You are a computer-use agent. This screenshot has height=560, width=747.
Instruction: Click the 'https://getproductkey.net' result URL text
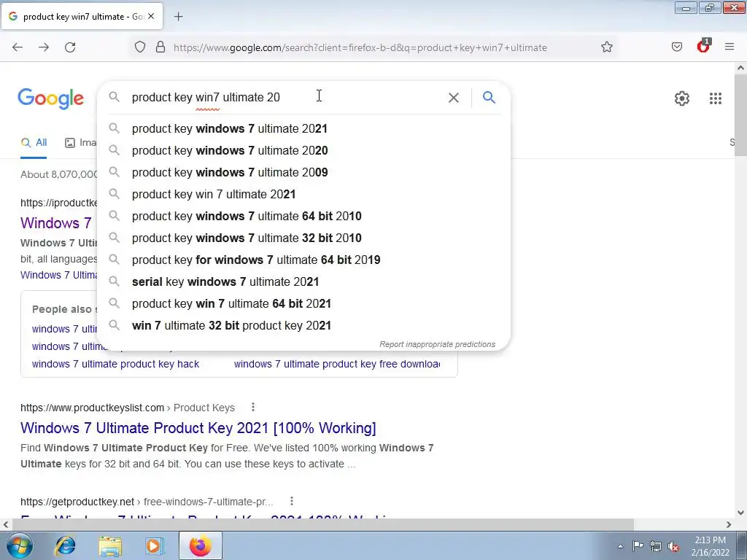[x=77, y=502]
